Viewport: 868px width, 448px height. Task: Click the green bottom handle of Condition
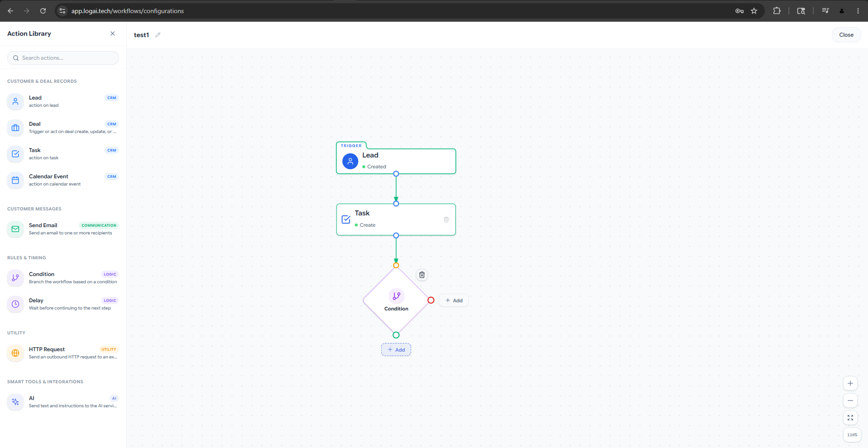(x=396, y=335)
